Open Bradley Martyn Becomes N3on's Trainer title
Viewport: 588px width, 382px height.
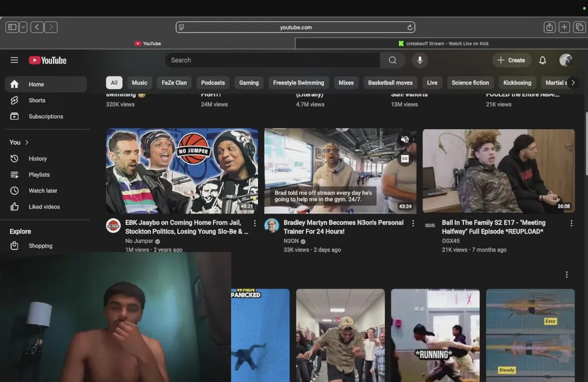pos(343,227)
